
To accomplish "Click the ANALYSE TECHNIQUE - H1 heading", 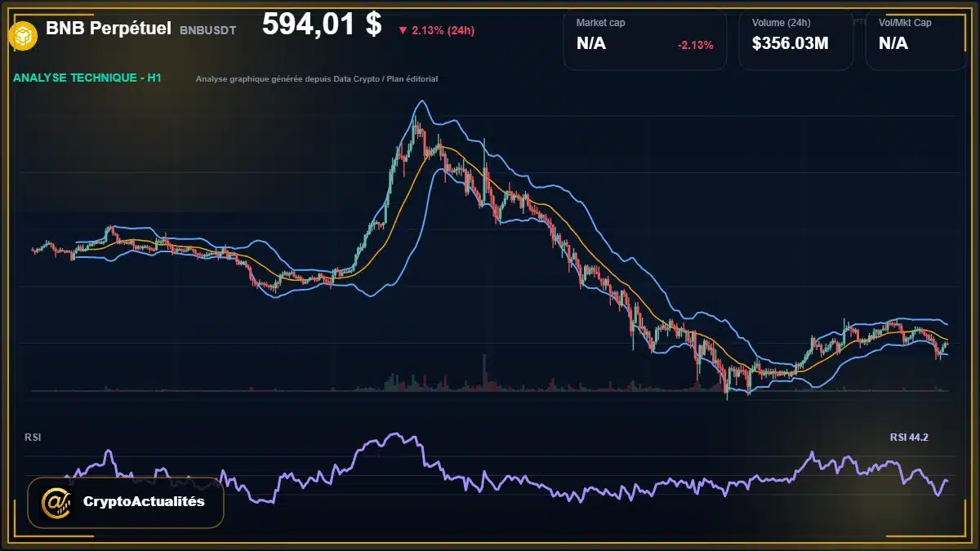I will pos(87,78).
